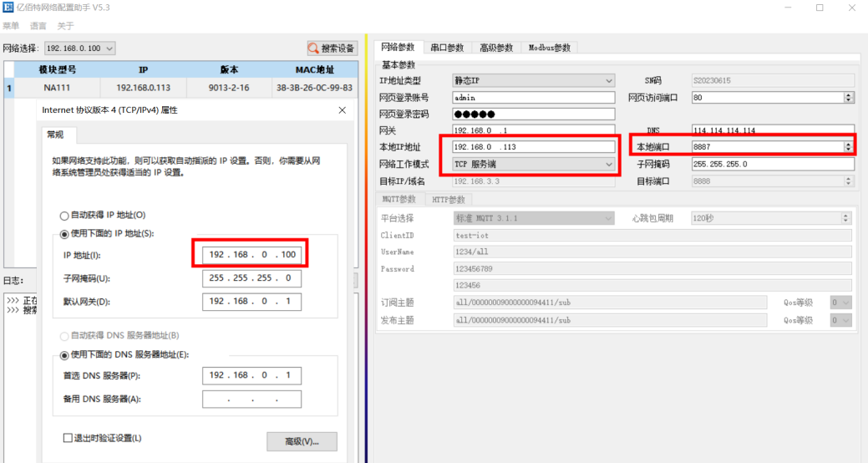868x463 pixels.
Task: Open the IP address type dropdown
Action: (609, 81)
